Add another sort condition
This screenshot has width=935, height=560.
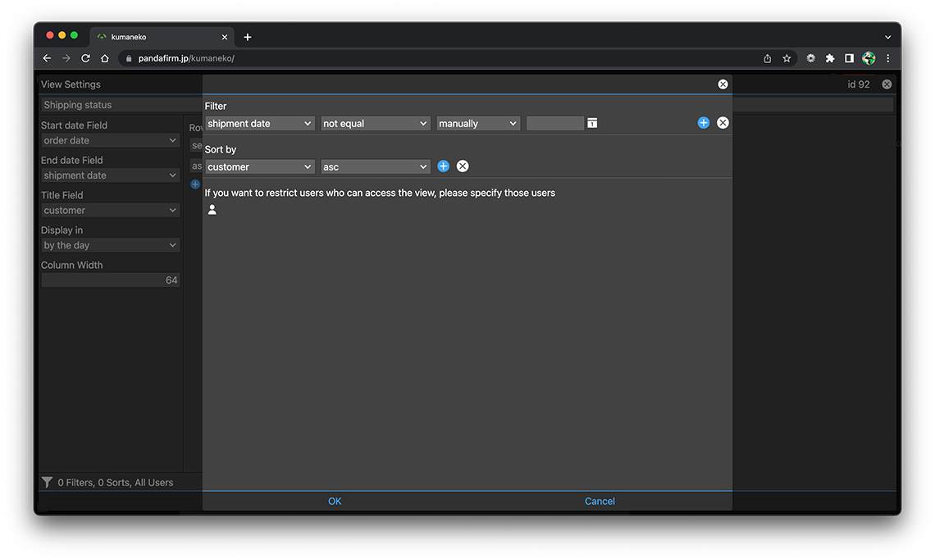(x=443, y=166)
